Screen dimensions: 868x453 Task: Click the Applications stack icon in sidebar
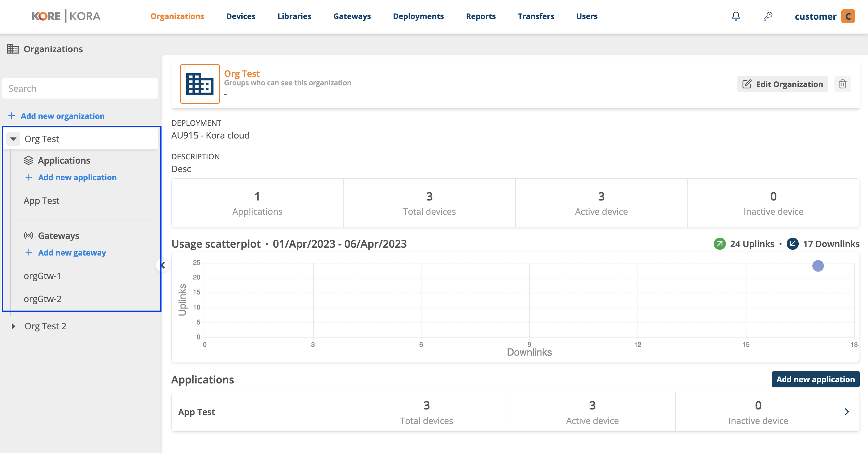(x=29, y=160)
